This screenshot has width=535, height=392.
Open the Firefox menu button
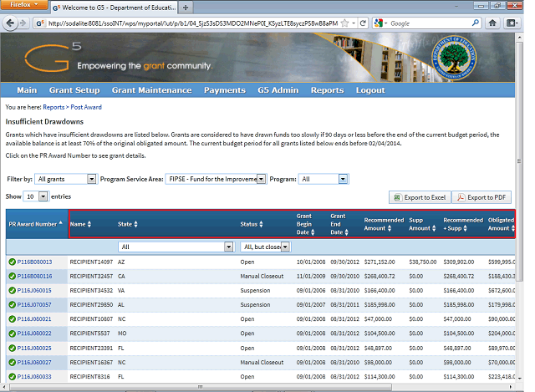[23, 5]
